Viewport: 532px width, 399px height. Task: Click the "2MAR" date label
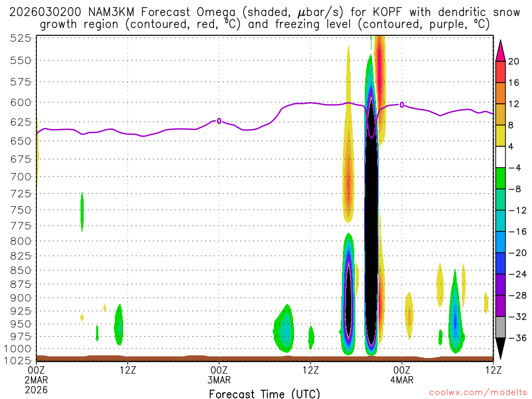pyautogui.click(x=36, y=380)
